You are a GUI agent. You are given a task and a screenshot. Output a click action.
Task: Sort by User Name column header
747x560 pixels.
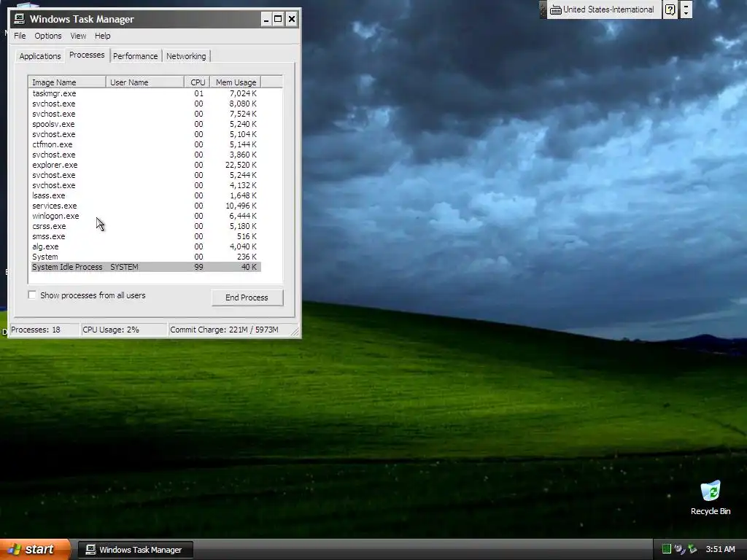[145, 82]
